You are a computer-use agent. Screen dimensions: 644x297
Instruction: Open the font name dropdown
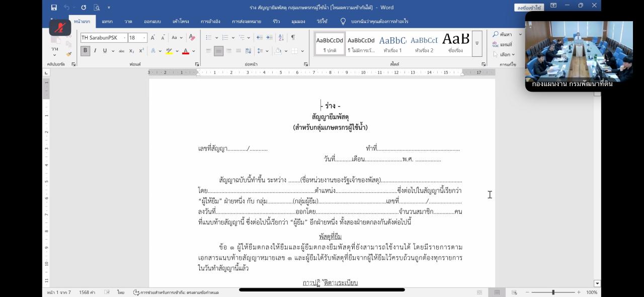(x=125, y=37)
